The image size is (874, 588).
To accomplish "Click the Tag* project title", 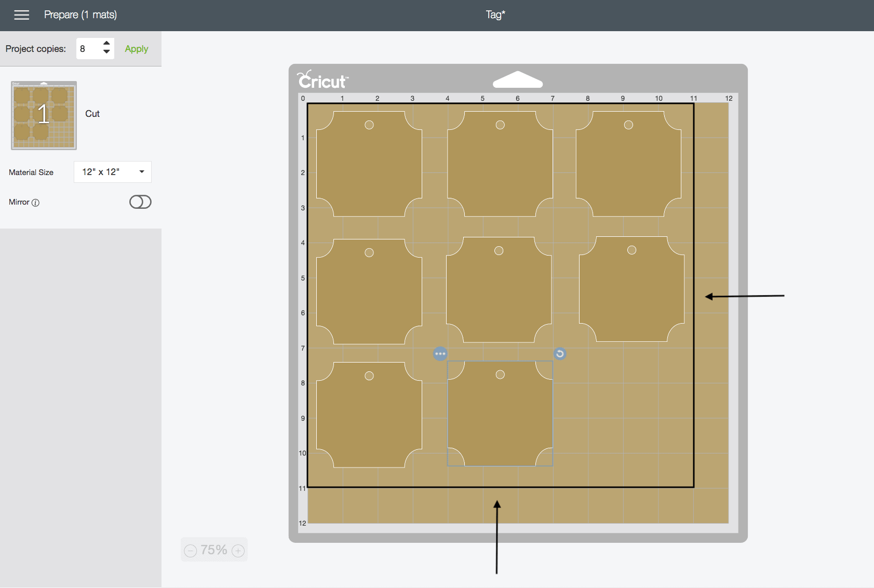I will (495, 15).
